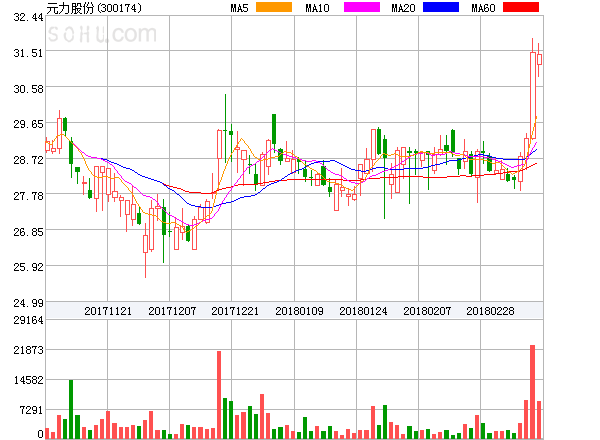Click the orange MA5 legend swatch
The height and width of the screenshot is (440, 600).
(x=274, y=7)
